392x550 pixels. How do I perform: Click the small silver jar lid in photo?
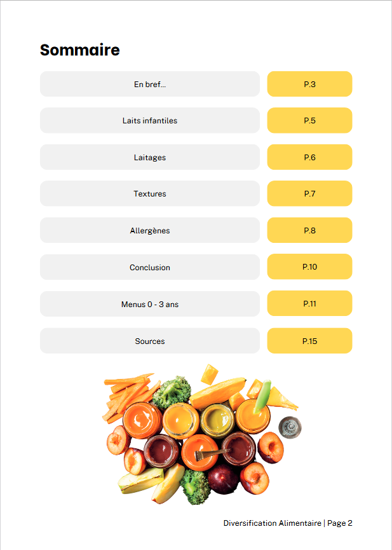290,427
